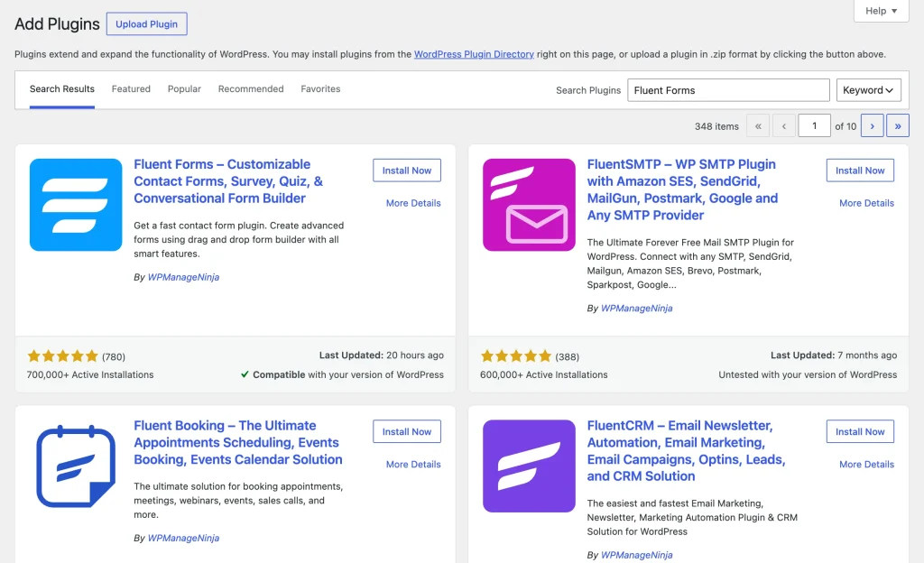924x563 pixels.
Task: Open More Details for Fluent Forms
Action: pos(413,203)
